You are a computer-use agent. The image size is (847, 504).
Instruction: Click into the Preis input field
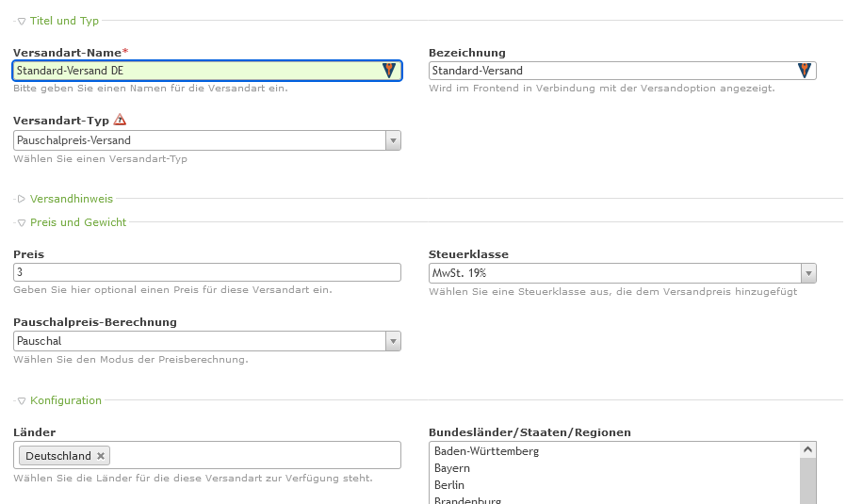coord(207,272)
